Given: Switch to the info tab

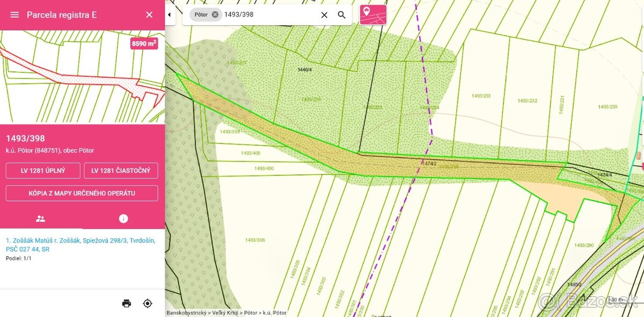Looking at the screenshot, I should click(123, 219).
